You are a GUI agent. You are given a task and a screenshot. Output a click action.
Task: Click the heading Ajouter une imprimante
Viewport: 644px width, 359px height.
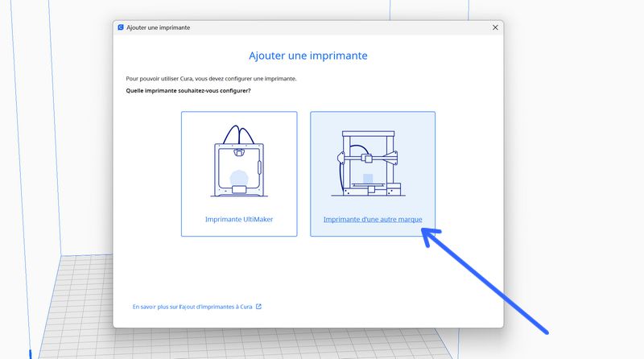[x=308, y=56]
